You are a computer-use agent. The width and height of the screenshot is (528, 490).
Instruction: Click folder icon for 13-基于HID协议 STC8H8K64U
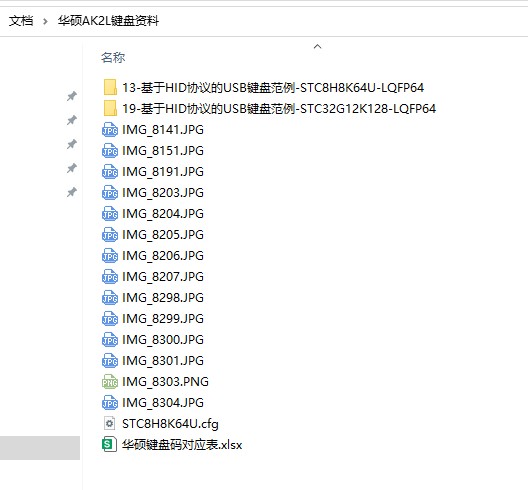(110, 88)
